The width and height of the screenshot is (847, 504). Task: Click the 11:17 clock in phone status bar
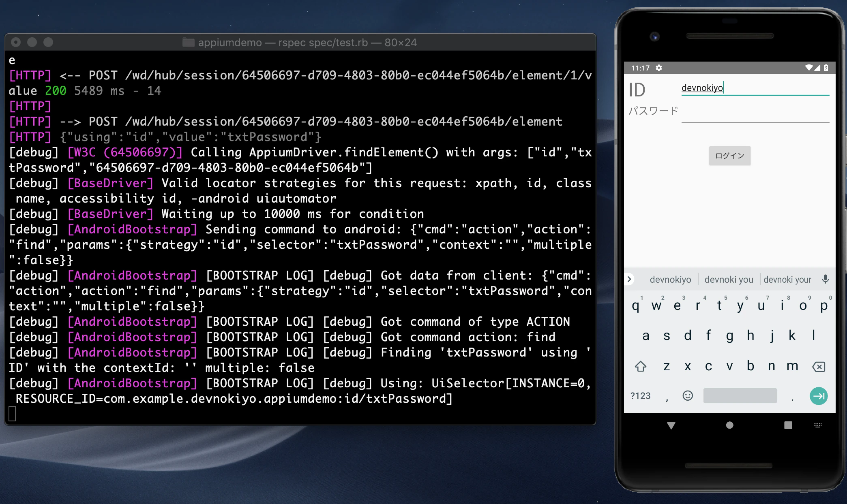tap(640, 68)
